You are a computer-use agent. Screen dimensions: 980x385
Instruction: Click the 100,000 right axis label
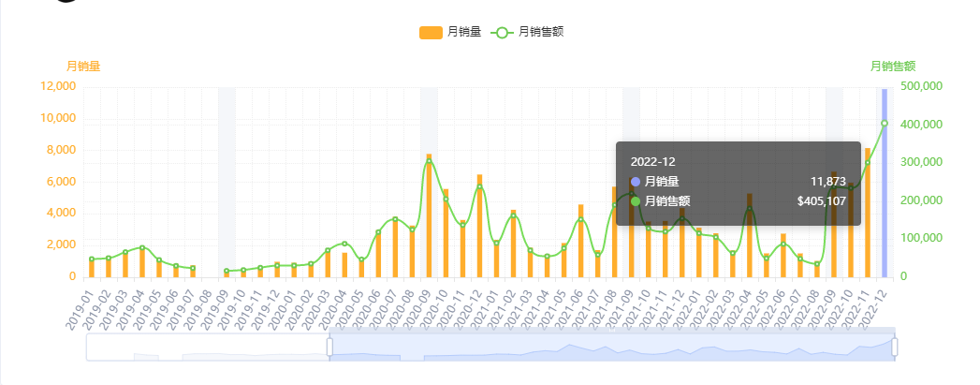[x=921, y=239]
